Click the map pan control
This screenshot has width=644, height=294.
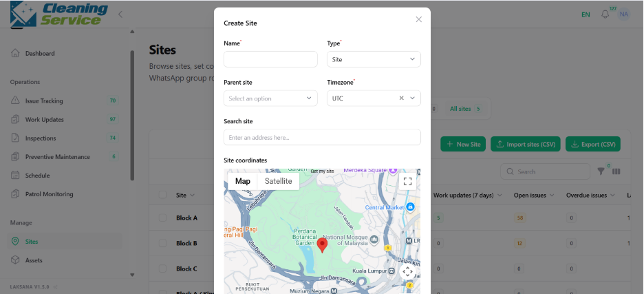(407, 272)
